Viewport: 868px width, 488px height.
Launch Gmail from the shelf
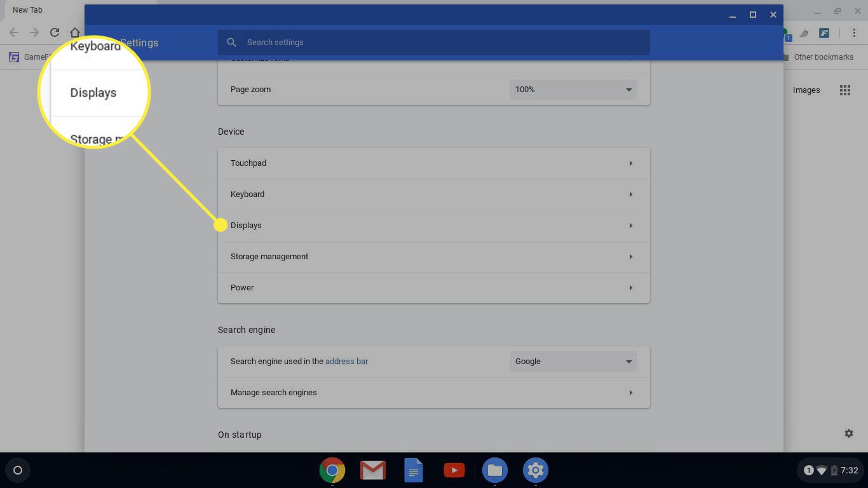pos(372,470)
